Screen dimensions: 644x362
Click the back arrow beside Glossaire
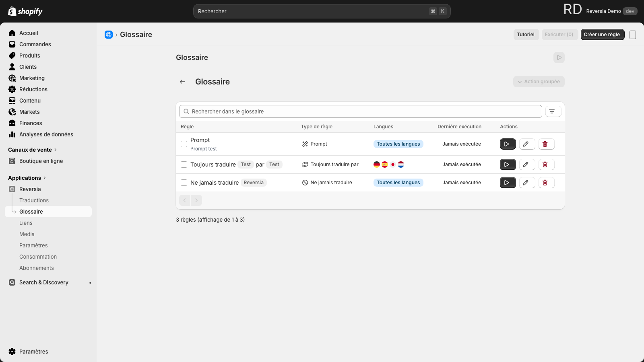(x=182, y=82)
